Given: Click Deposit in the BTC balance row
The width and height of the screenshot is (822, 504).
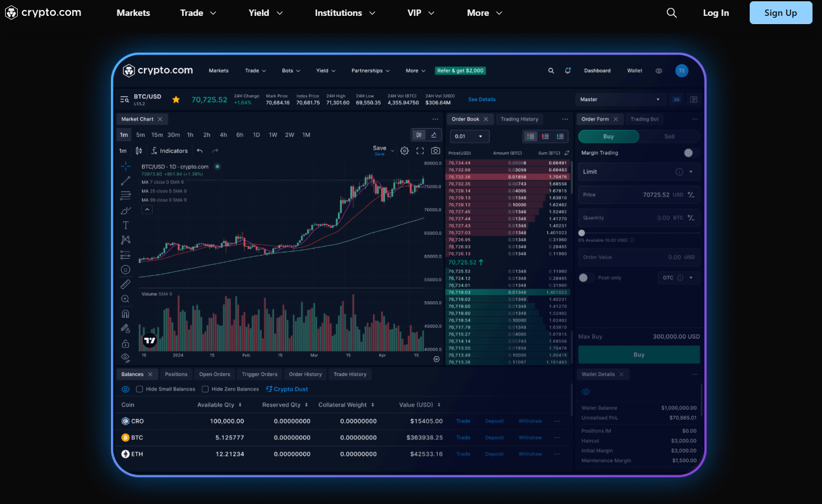Looking at the screenshot, I should pyautogui.click(x=494, y=437).
